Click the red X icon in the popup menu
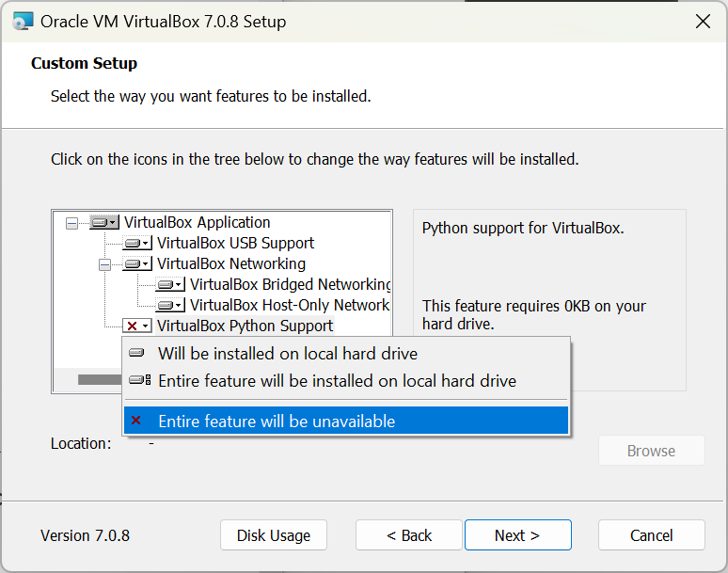Screen dimensions: 728x573 pos(136,421)
